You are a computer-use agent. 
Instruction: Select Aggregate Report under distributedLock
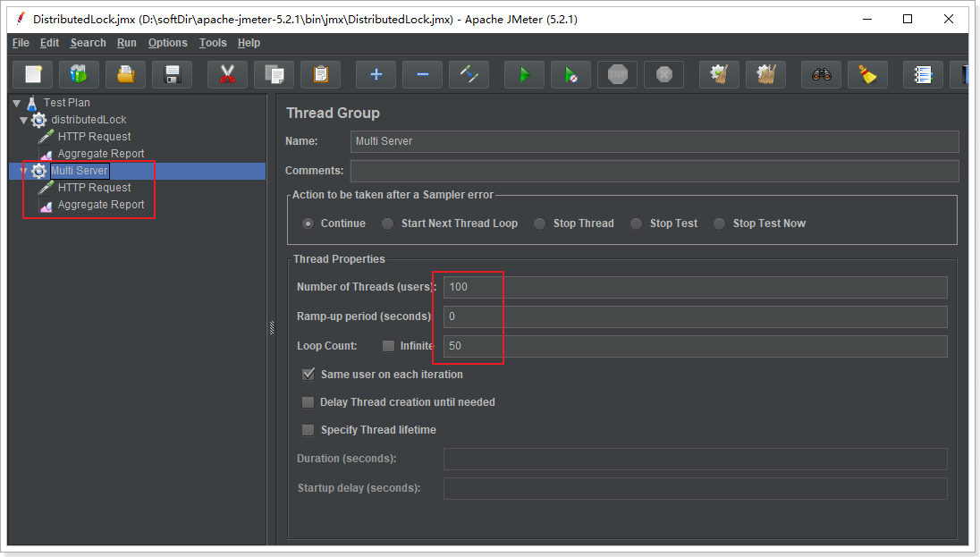101,154
